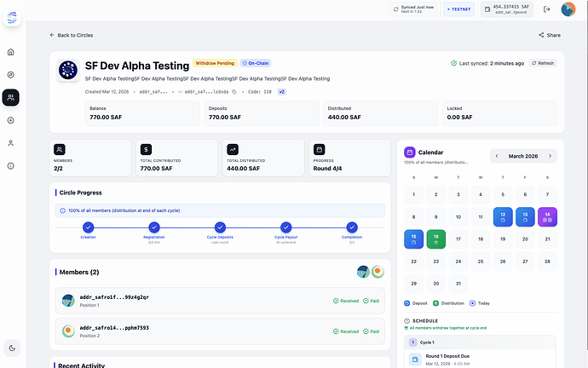Open the profile person icon in sidebar
This screenshot has height=368, width=588.
(x=10, y=143)
